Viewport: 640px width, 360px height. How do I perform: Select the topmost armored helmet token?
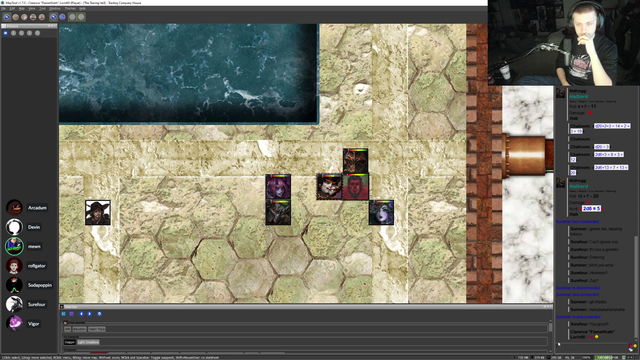355,161
